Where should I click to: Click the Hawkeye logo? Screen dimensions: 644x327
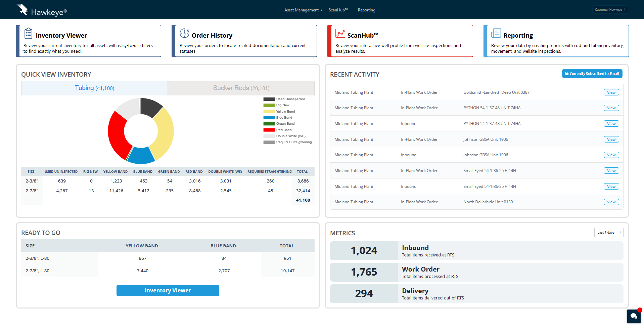click(41, 10)
